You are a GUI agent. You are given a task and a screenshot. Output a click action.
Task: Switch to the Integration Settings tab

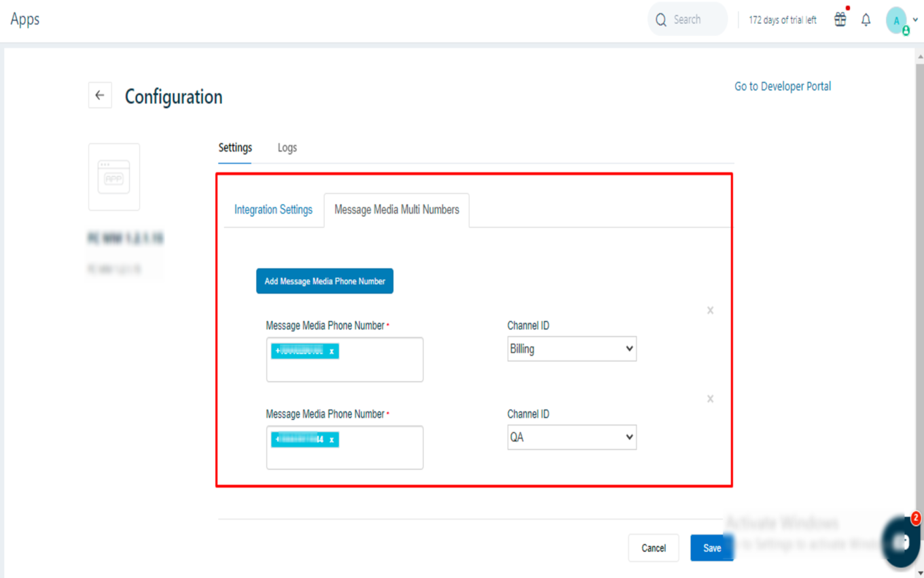[x=273, y=209]
